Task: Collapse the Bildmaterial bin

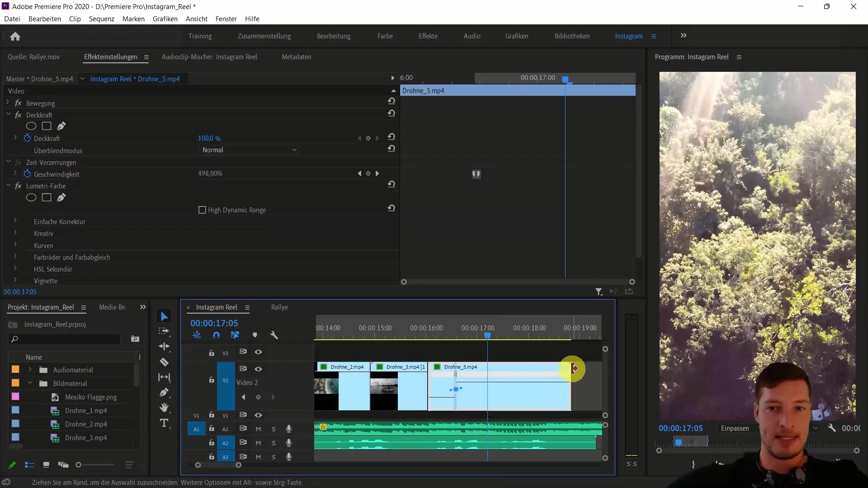Action: [30, 383]
